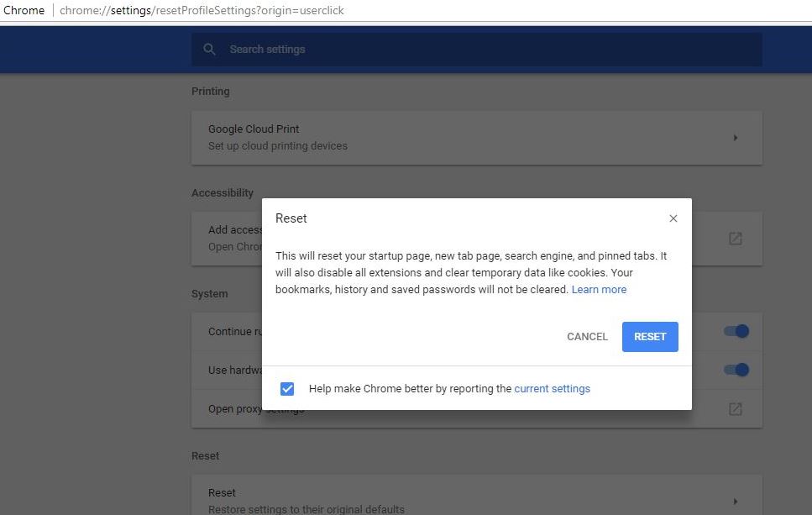Viewport: 812px width, 515px height.
Task: Click the search magnifier icon in settings header
Action: [209, 49]
